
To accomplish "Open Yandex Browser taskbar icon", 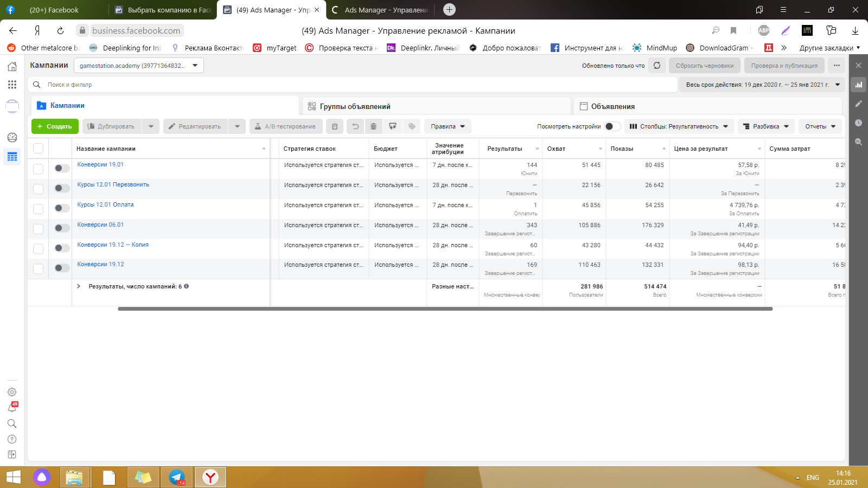I will (x=210, y=477).
